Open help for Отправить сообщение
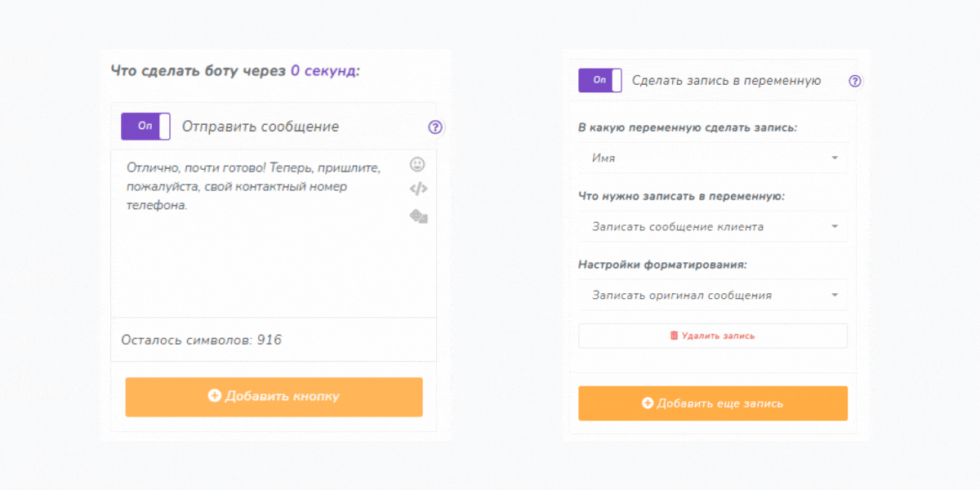The height and width of the screenshot is (490, 980). tap(435, 127)
